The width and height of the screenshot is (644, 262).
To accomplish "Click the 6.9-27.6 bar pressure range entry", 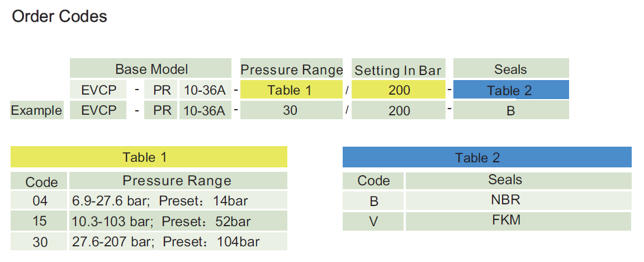I will point(160,200).
